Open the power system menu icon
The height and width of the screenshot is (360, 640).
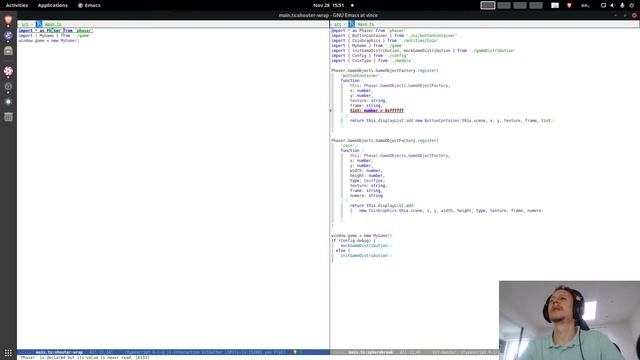(631, 5)
